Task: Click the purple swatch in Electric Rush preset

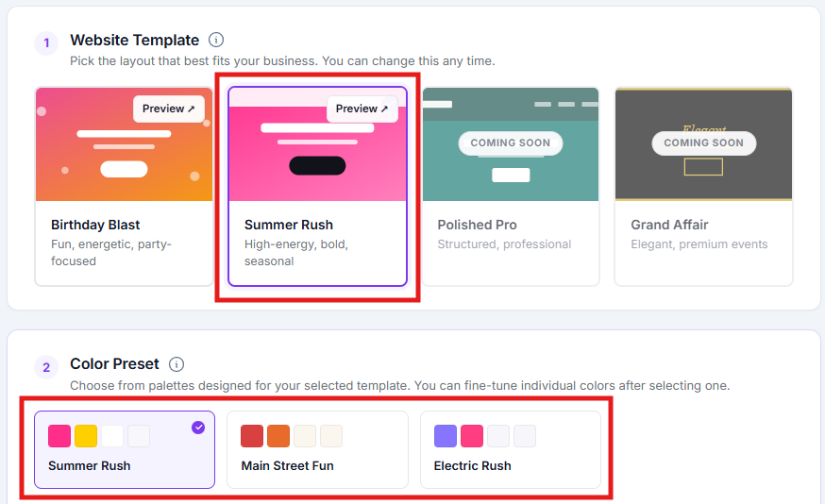Action: (446, 436)
